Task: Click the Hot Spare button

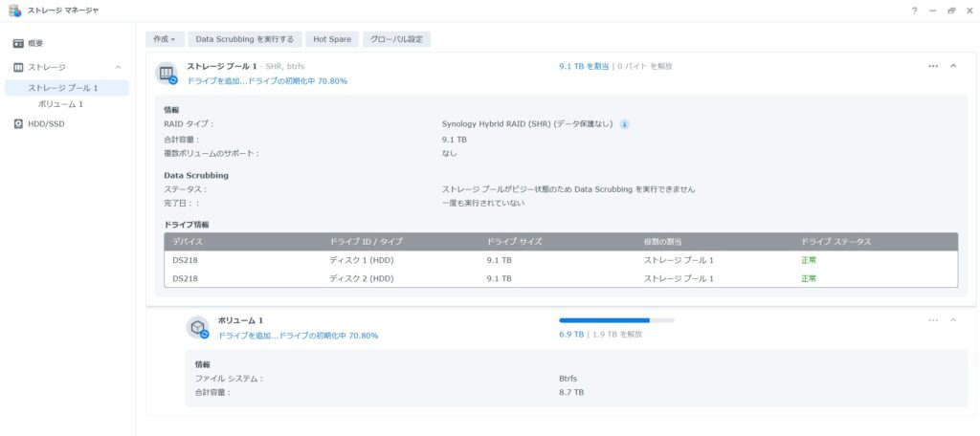Action: tap(332, 39)
